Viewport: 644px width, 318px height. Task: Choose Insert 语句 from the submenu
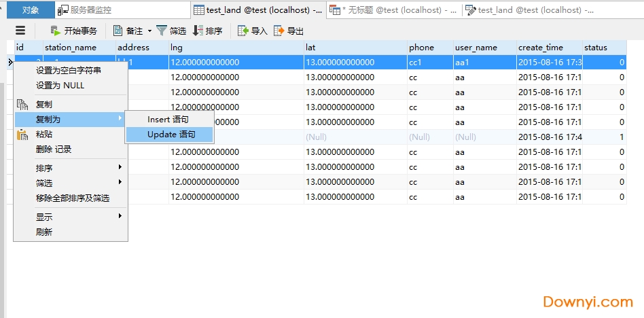(168, 120)
